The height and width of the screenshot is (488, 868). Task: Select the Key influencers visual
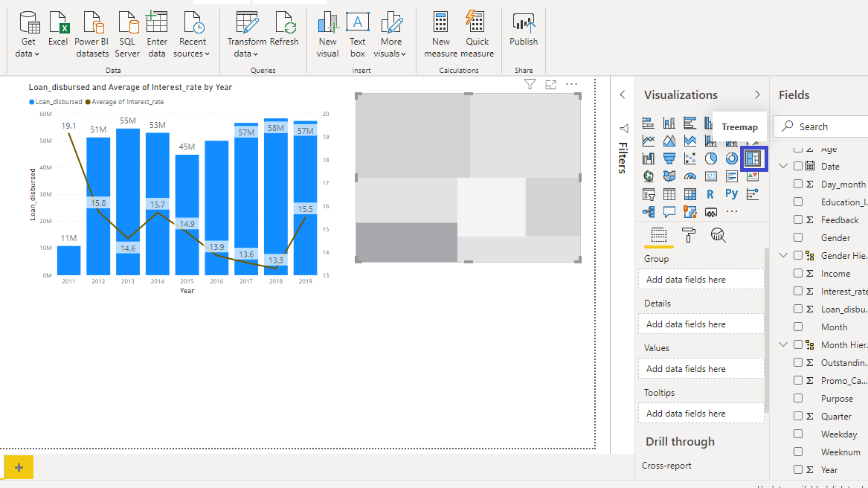pyautogui.click(x=753, y=194)
